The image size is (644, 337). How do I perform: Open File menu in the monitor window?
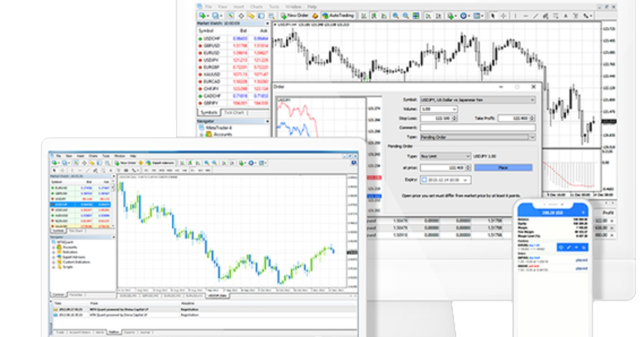(x=208, y=6)
